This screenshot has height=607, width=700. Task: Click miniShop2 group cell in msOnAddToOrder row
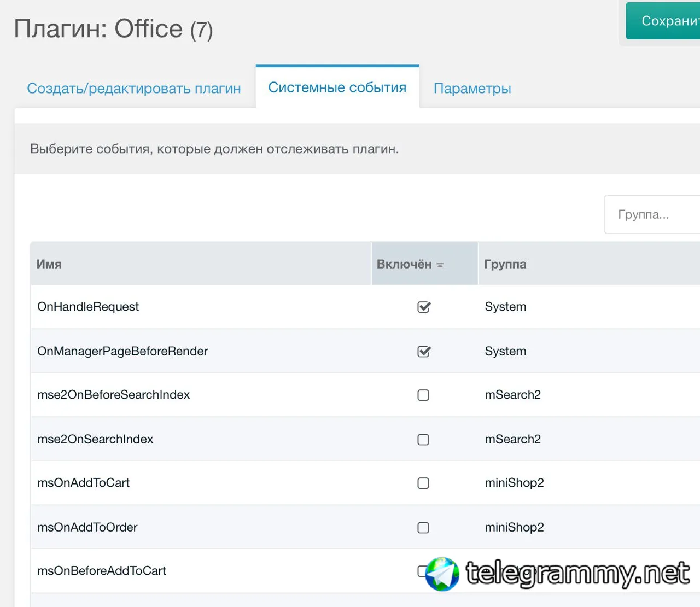pos(514,527)
